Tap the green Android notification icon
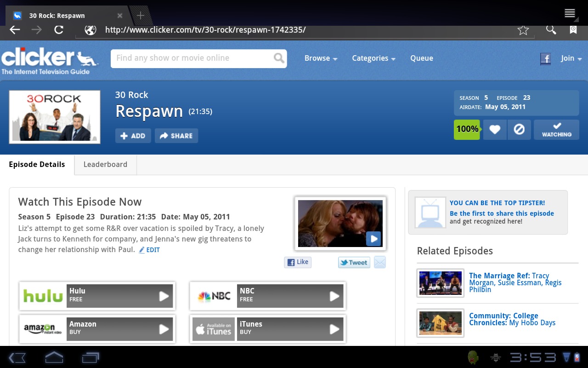 point(473,357)
